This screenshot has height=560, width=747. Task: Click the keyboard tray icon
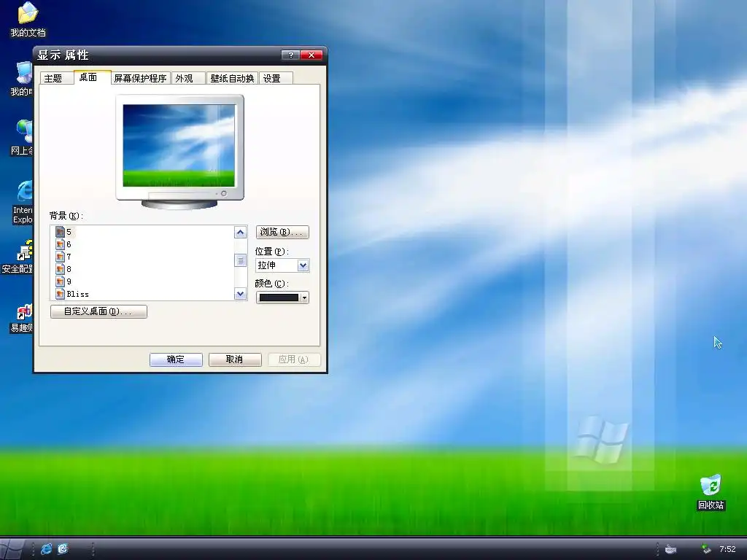click(671, 550)
